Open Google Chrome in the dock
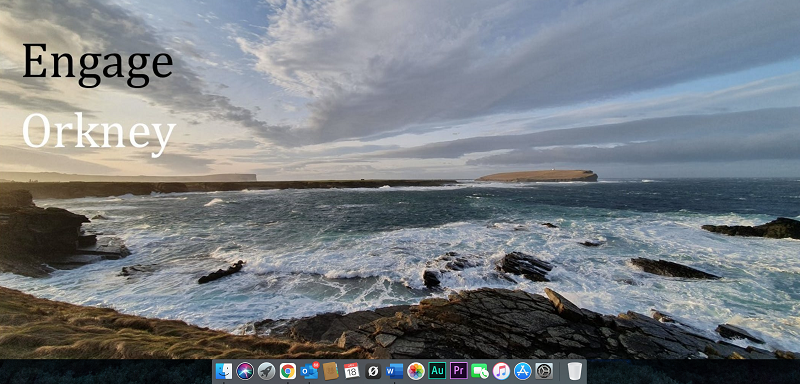This screenshot has height=384, width=800. tap(288, 371)
